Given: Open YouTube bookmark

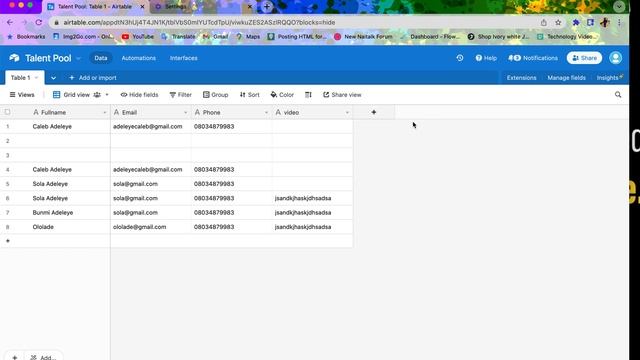Looking at the screenshot, I should pos(138,36).
